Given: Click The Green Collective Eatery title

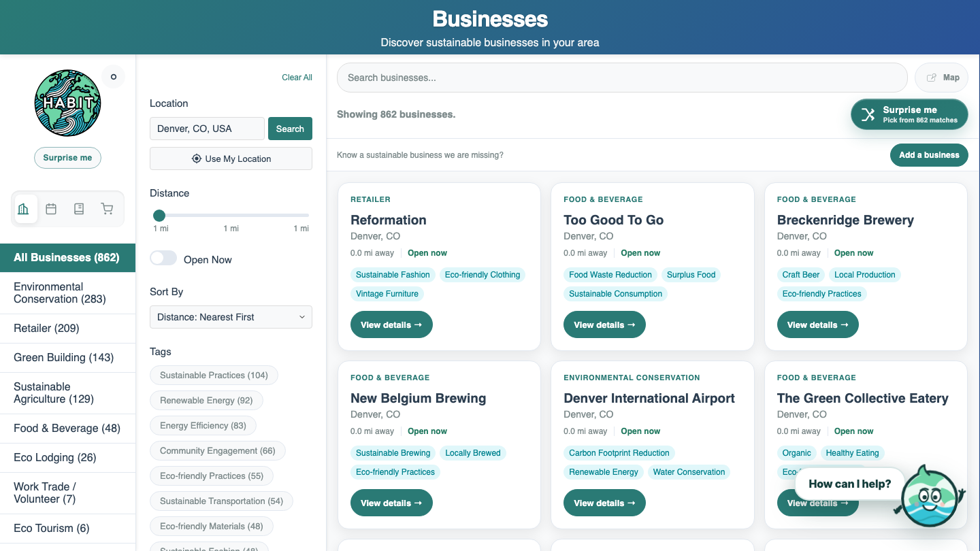Looking at the screenshot, I should (863, 398).
